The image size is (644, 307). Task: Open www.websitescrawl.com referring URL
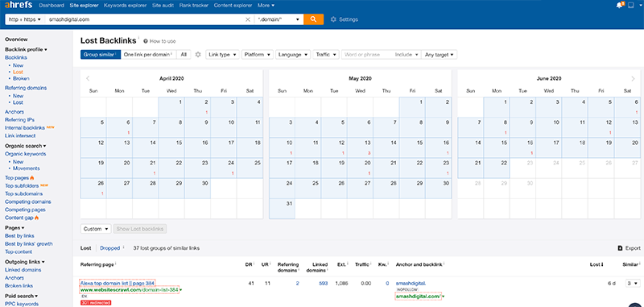tap(130, 290)
